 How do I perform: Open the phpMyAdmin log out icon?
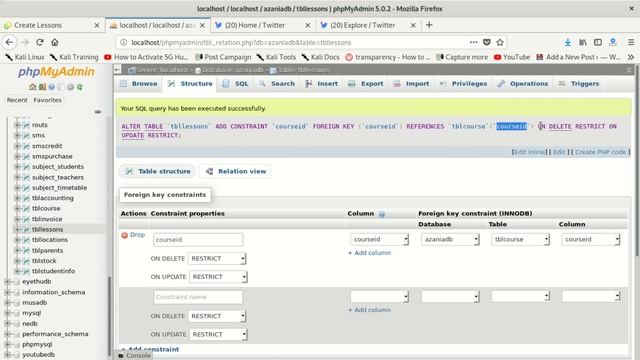(42, 87)
